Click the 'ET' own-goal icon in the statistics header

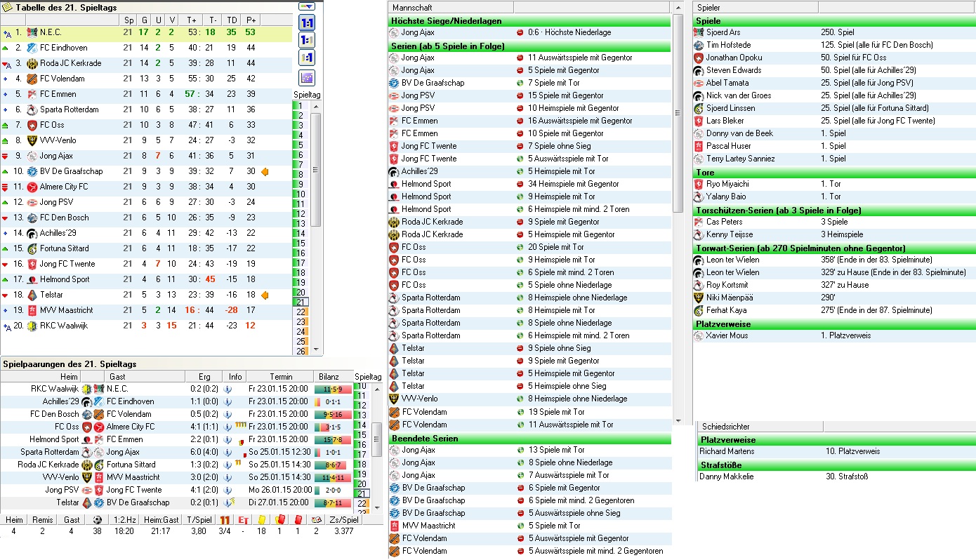(x=243, y=520)
